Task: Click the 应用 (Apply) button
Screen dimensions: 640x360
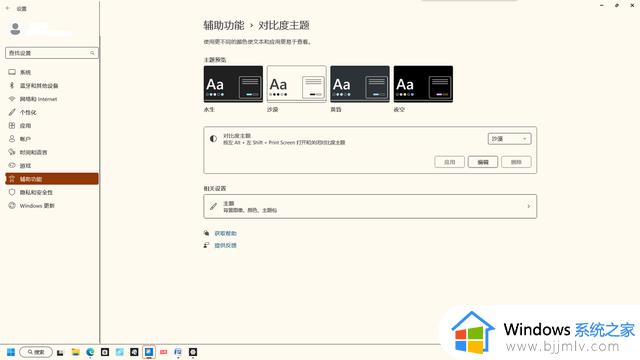Action: pos(449,162)
